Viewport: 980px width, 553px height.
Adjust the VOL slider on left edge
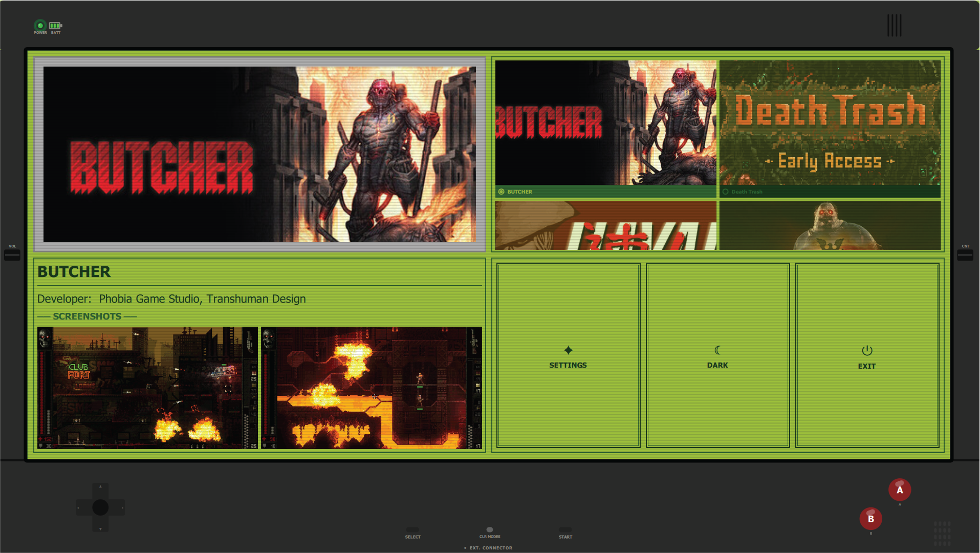[12, 254]
